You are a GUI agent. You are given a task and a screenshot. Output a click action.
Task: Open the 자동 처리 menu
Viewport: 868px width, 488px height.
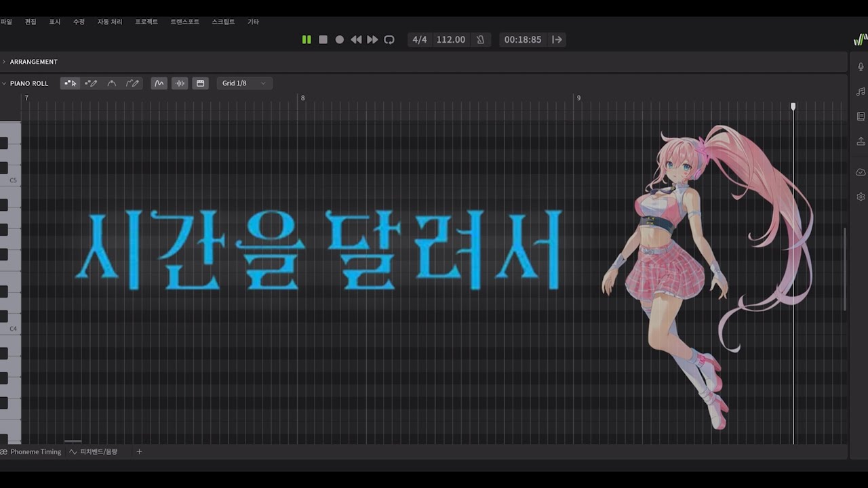tap(110, 22)
